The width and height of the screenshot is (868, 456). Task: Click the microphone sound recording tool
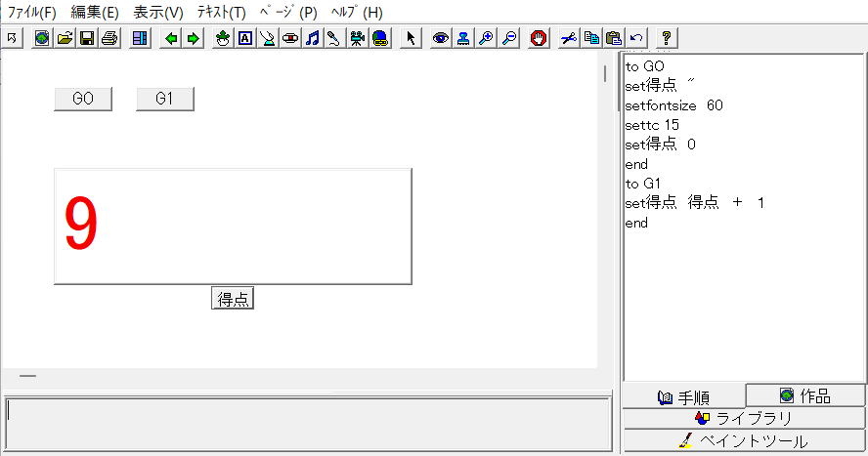point(334,38)
